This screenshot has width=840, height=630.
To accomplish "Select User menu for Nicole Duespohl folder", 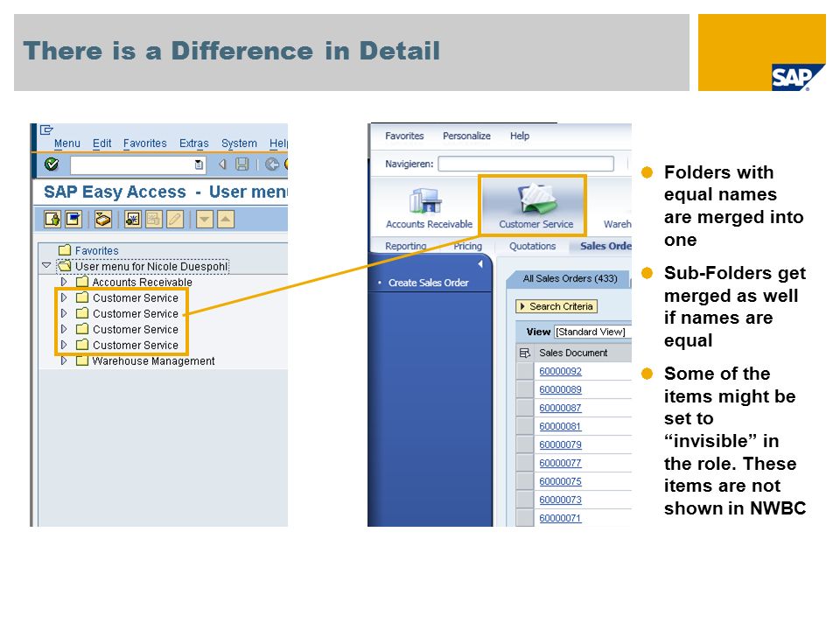I will click(144, 266).
